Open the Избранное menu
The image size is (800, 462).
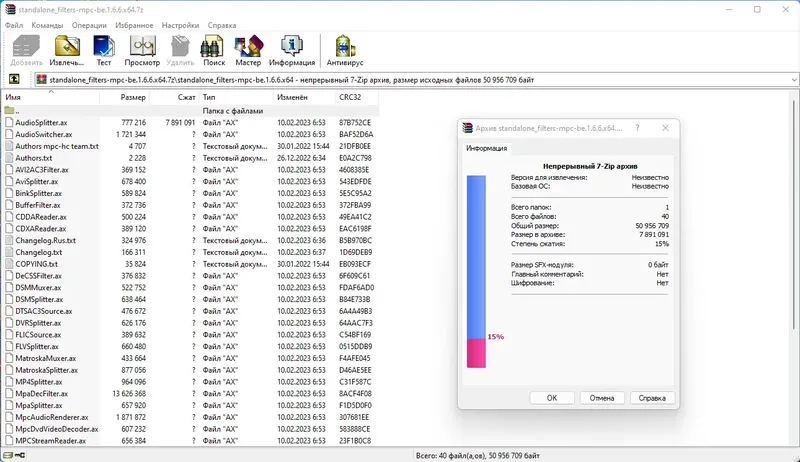(134, 25)
